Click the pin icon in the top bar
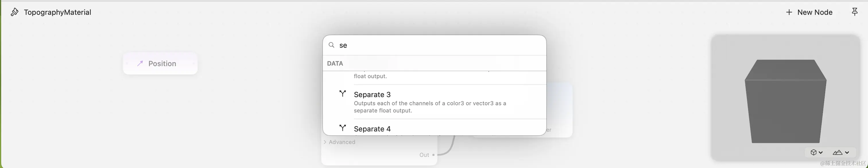The height and width of the screenshot is (168, 868). pyautogui.click(x=855, y=12)
